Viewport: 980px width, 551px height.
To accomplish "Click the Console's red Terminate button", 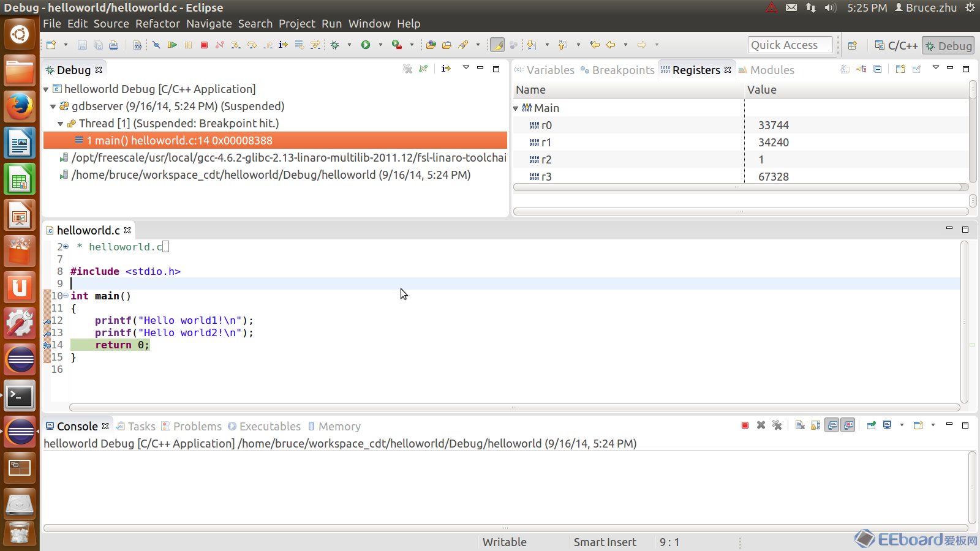I will [x=745, y=425].
